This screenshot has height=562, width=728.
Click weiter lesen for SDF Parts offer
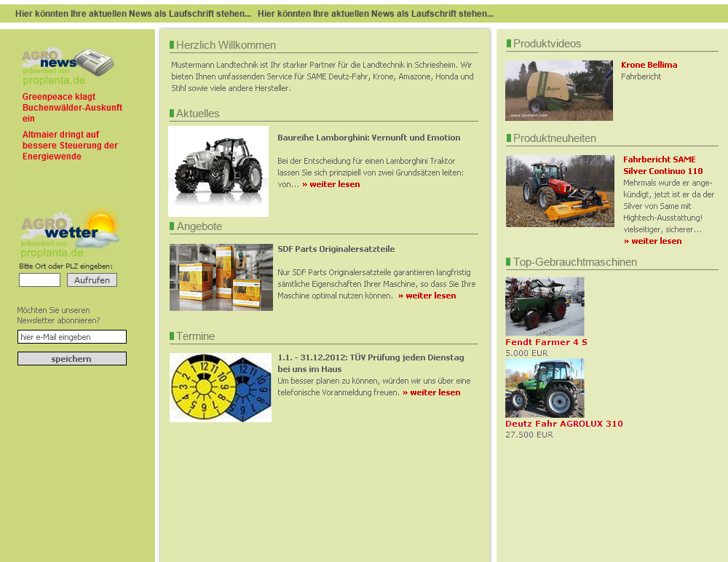[x=427, y=296]
